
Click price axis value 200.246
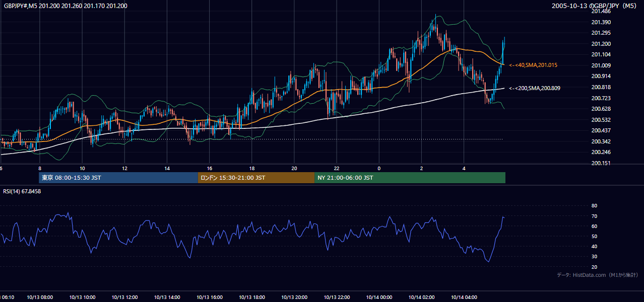(601, 152)
